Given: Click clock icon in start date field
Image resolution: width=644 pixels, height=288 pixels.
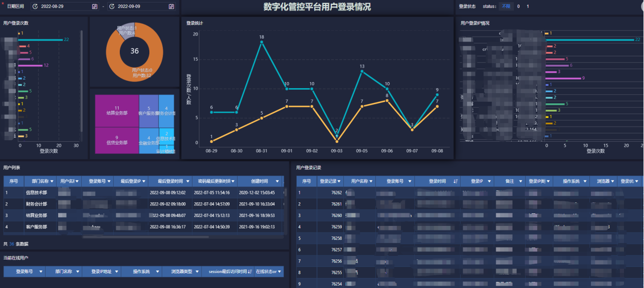Looking at the screenshot, I should tap(35, 7).
